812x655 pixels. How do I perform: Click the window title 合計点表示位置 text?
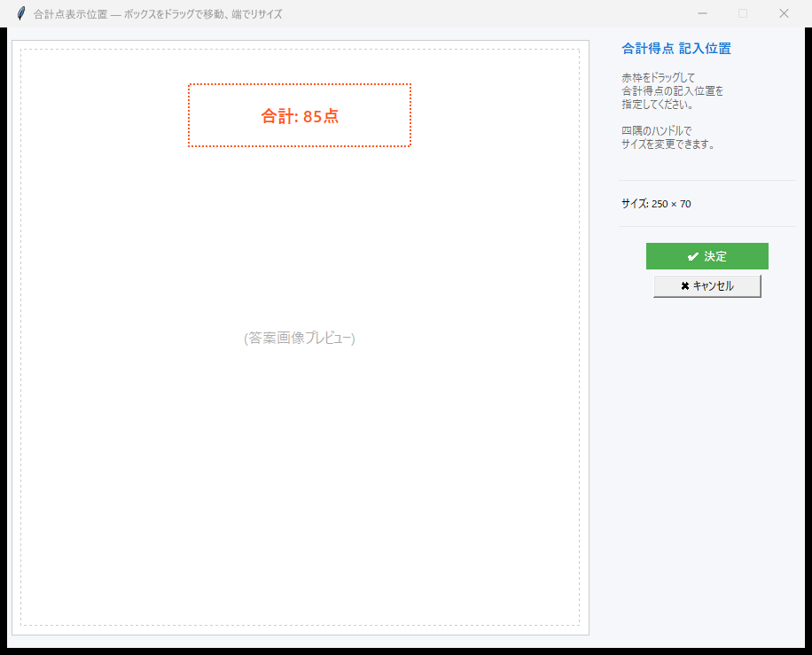(x=67, y=13)
